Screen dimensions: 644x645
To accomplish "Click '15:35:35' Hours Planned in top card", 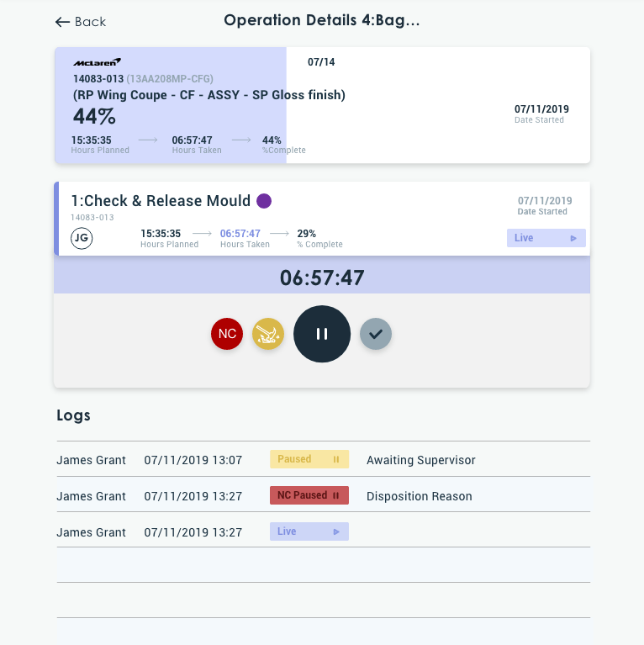I will point(92,140).
